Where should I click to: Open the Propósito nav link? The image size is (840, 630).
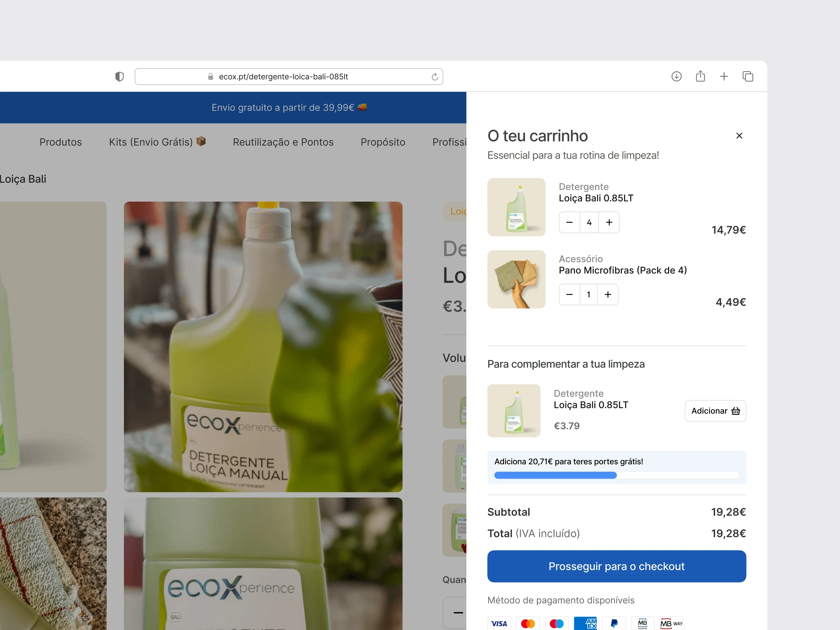383,142
